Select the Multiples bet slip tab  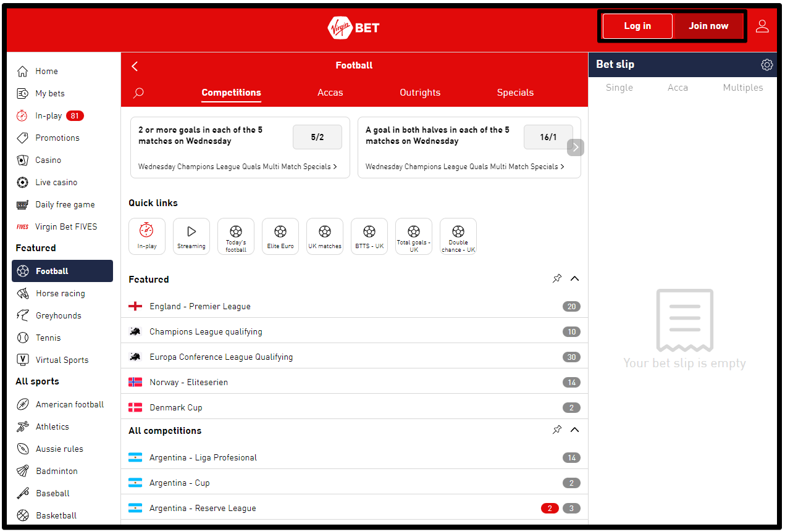(743, 88)
